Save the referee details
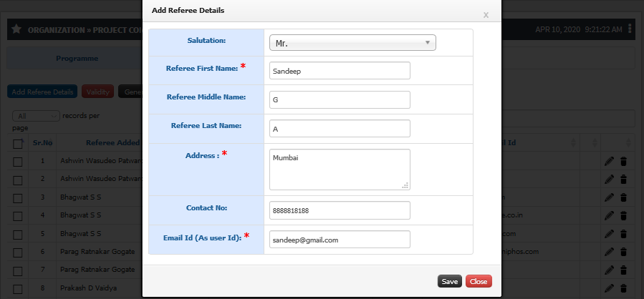Viewport: 644px width, 299px height. pos(450,281)
